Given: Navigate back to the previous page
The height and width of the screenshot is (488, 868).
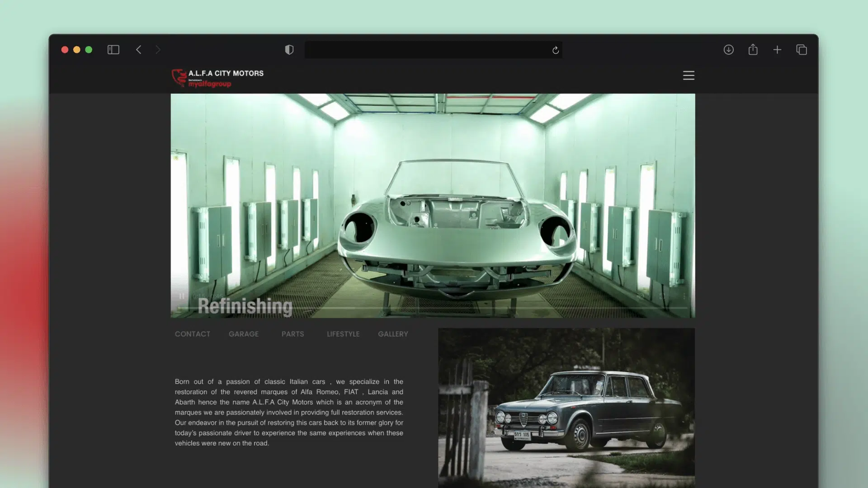Looking at the screenshot, I should (x=139, y=50).
